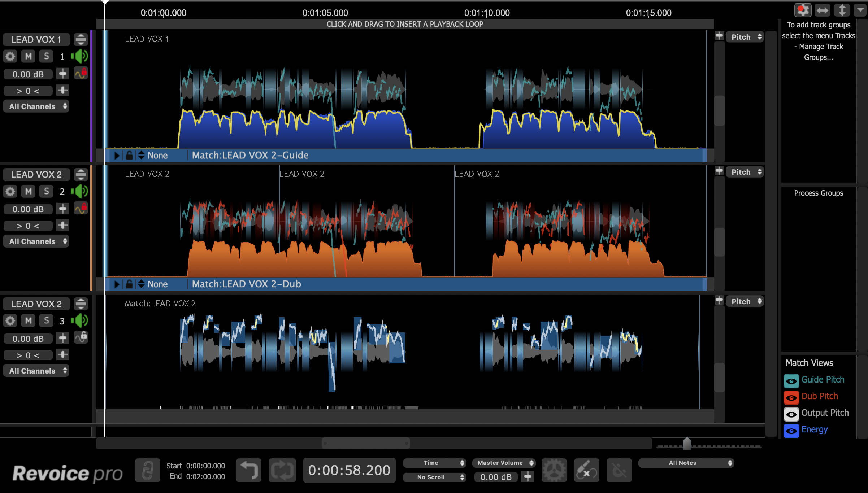Viewport: 868px width, 493px height.
Task: Toggle loop playback button
Action: point(282,470)
